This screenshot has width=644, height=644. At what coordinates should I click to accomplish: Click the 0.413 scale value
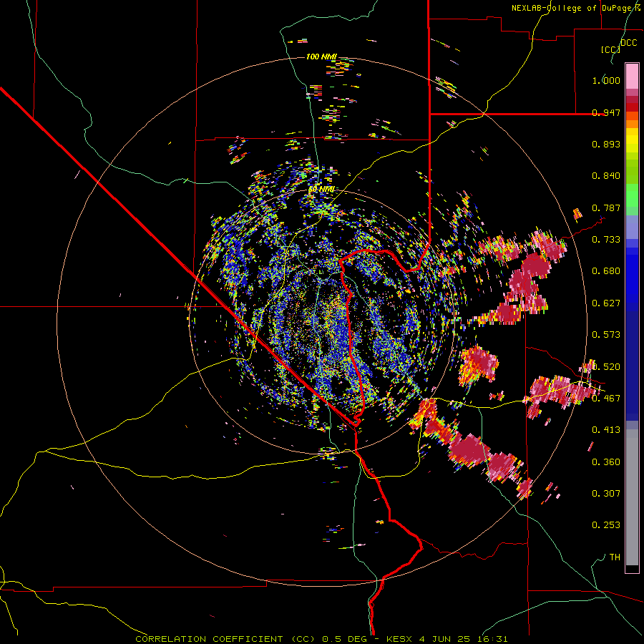click(x=606, y=430)
